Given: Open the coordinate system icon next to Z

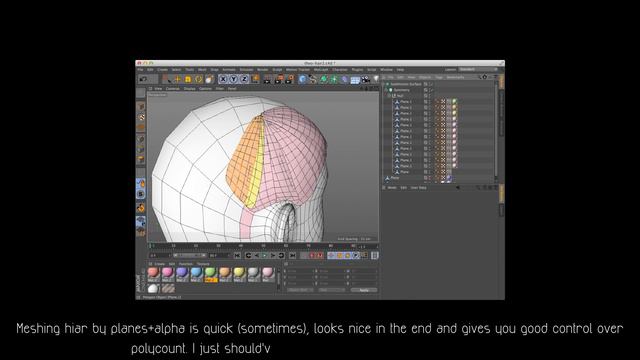Looking at the screenshot, I should point(256,79).
